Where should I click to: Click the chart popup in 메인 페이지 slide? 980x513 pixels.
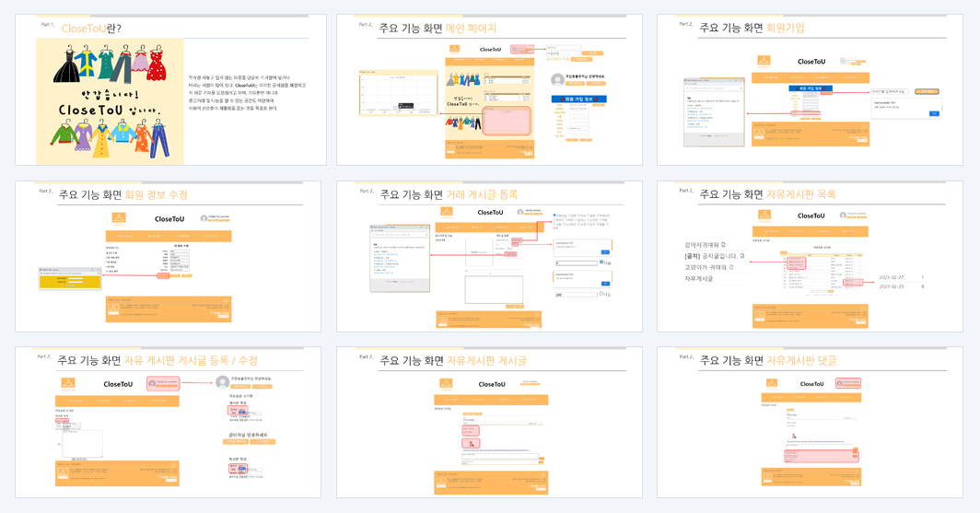click(398, 92)
